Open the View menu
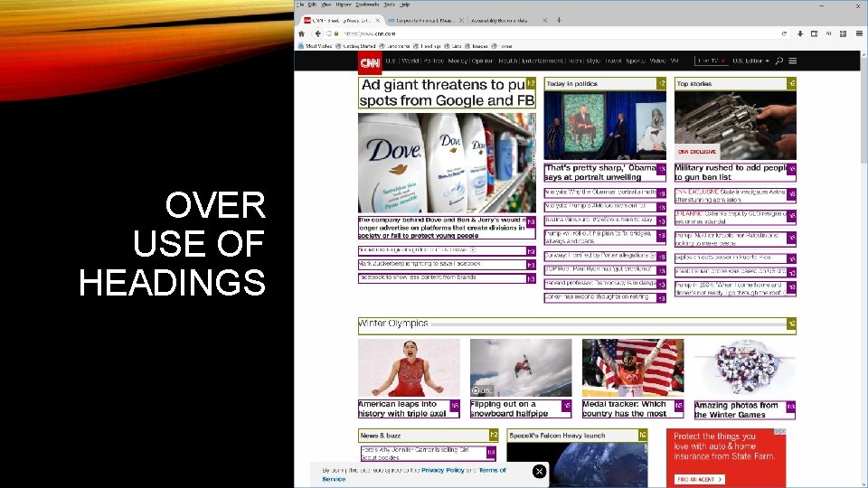868x488 pixels. [326, 5]
